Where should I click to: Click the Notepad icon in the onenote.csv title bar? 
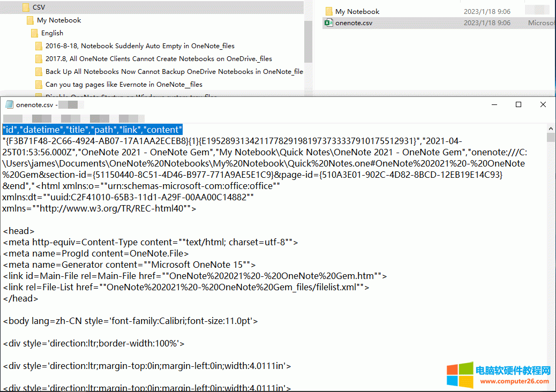click(x=9, y=104)
